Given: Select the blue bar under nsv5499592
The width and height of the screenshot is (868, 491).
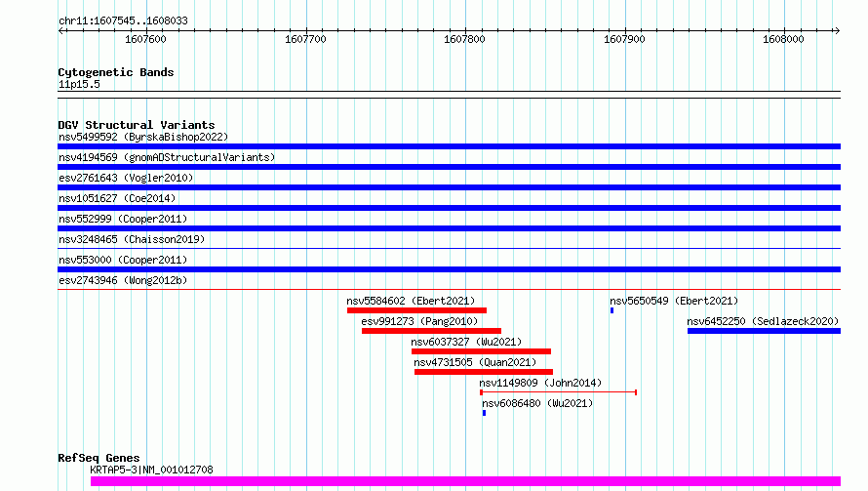Looking at the screenshot, I should pos(449,146).
